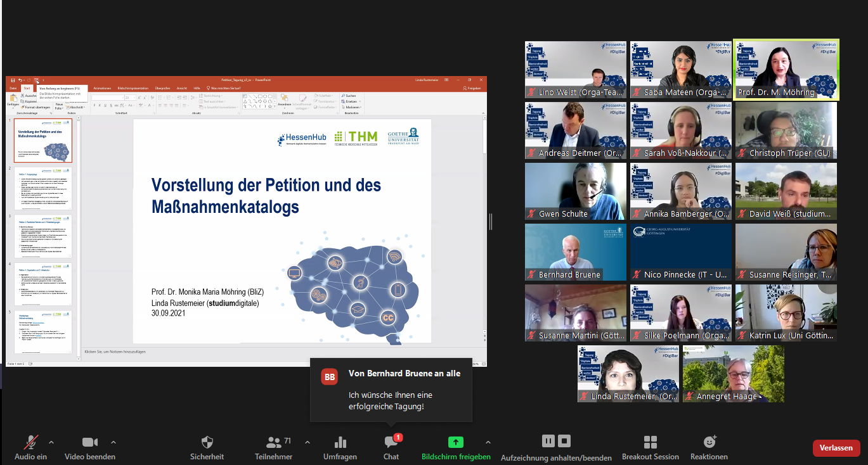Open the chat notification from Bernhard Bruene
868x465 pixels.
(391, 390)
